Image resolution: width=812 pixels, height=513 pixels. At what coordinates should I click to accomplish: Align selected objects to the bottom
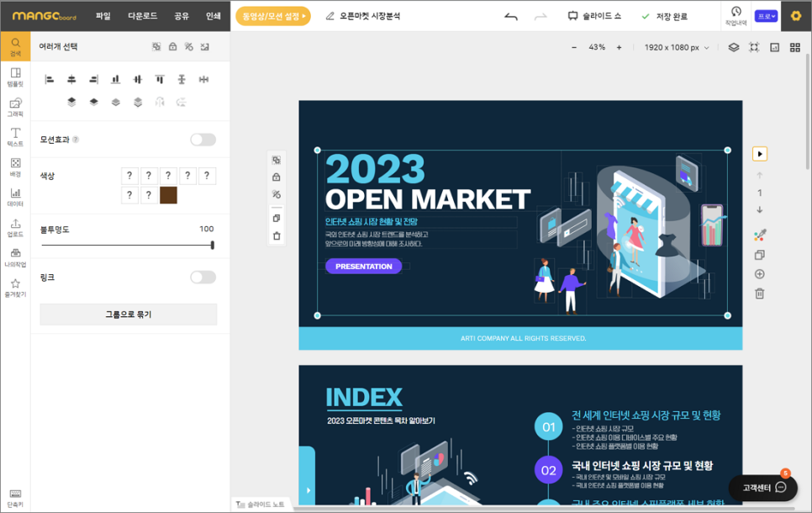click(x=115, y=79)
